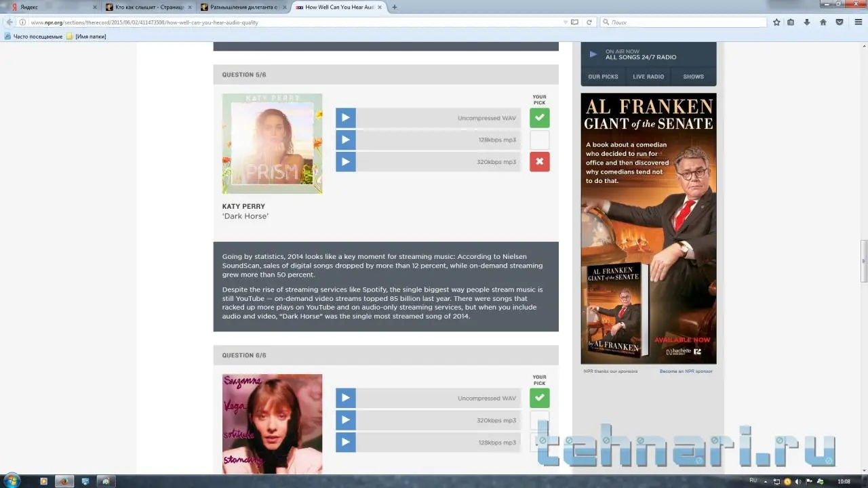Pick the 320kbps mp3 answer in question 6

[x=540, y=420]
